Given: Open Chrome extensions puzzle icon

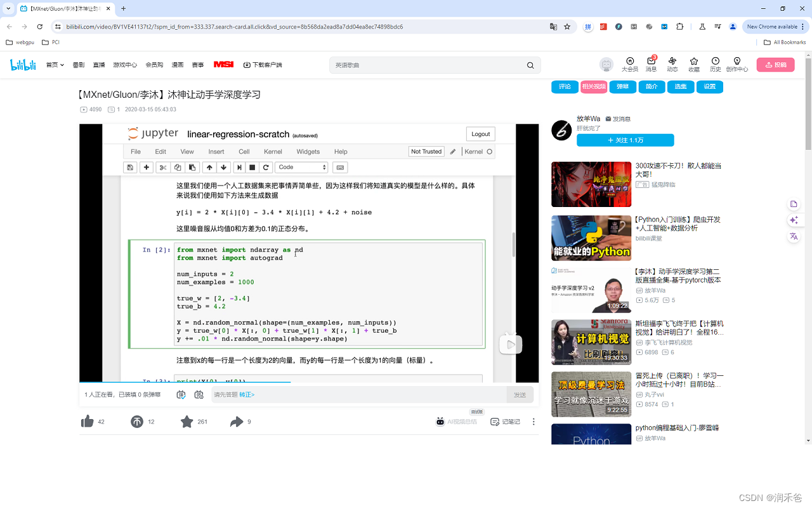Looking at the screenshot, I should (x=680, y=27).
